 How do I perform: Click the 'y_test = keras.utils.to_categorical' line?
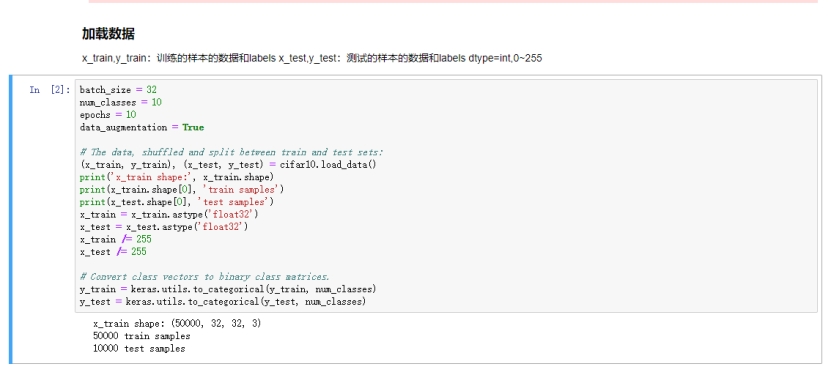coord(223,301)
